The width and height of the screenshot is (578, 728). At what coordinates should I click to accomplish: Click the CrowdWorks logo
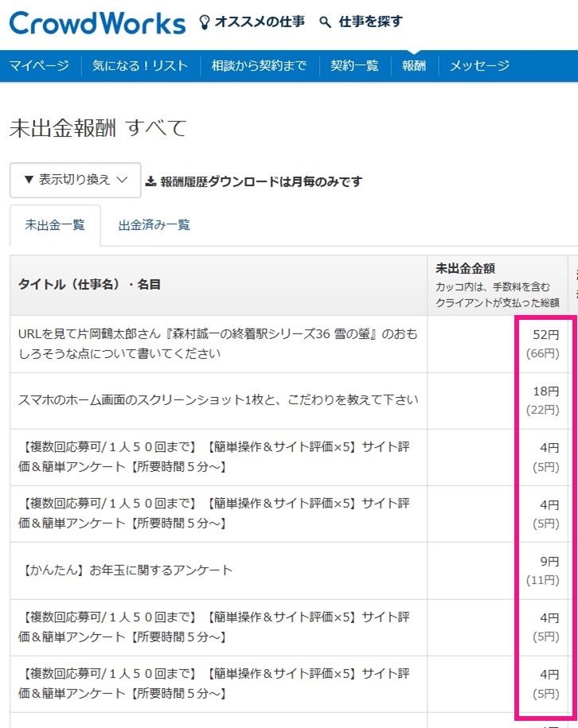pyautogui.click(x=98, y=23)
